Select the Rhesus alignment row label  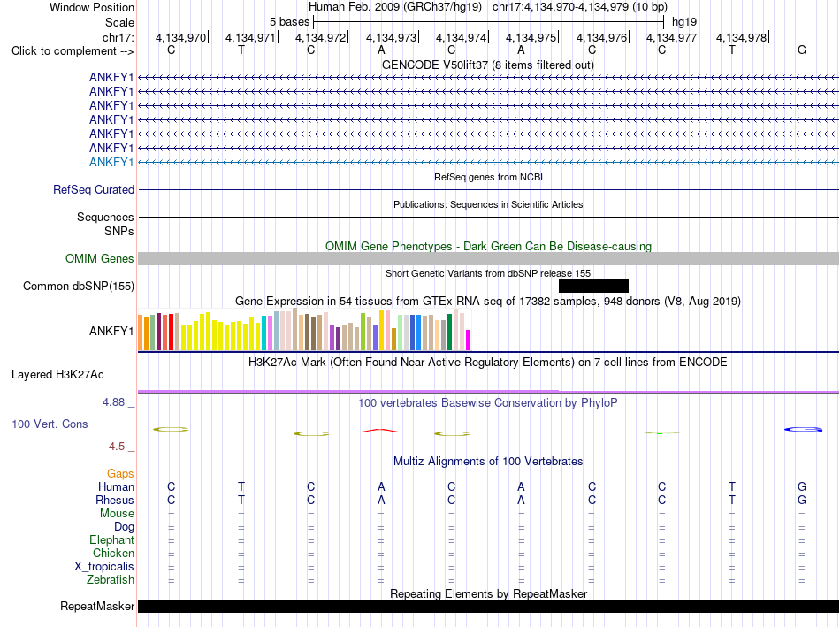[x=115, y=500]
